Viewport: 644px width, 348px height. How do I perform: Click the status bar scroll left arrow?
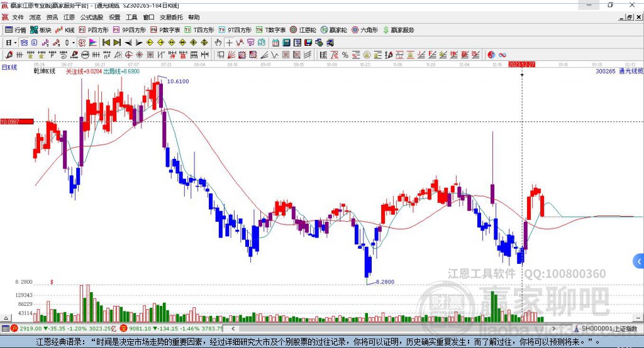tap(233, 329)
